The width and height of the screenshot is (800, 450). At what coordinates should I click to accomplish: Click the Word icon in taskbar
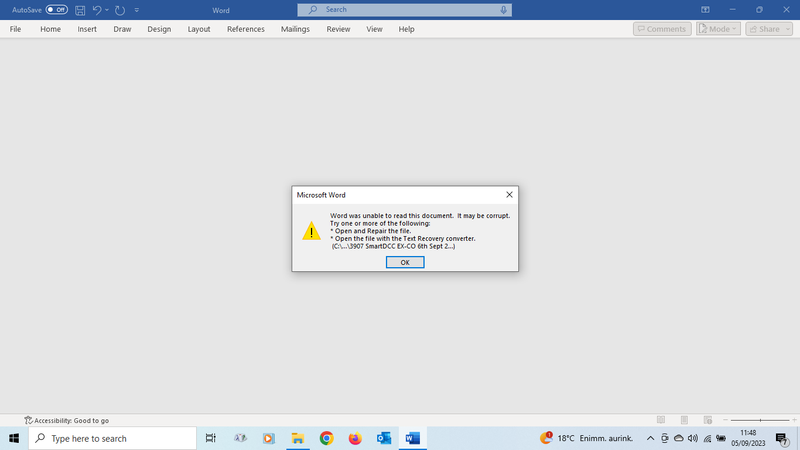click(412, 438)
